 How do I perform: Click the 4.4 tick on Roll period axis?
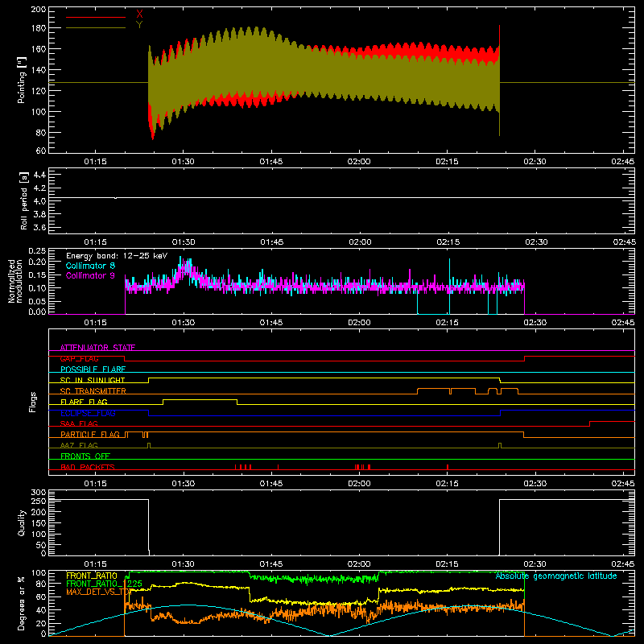point(39,175)
